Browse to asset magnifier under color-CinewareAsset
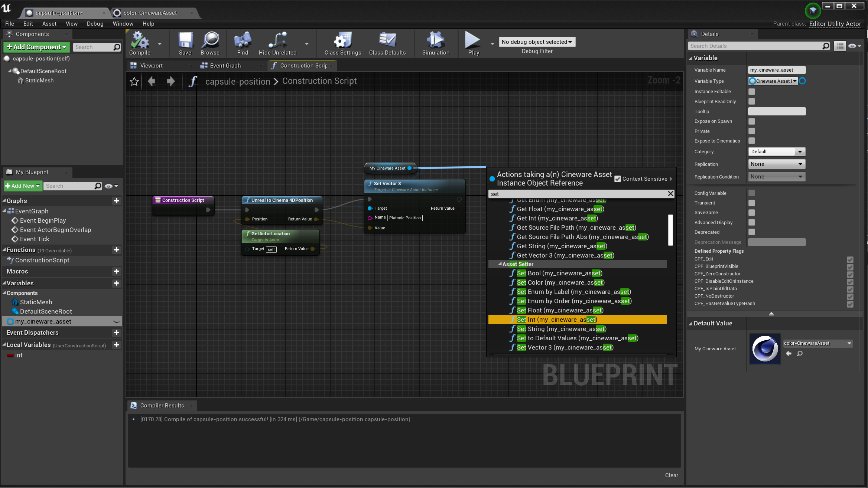Viewport: 868px width, 488px height. coord(800,354)
